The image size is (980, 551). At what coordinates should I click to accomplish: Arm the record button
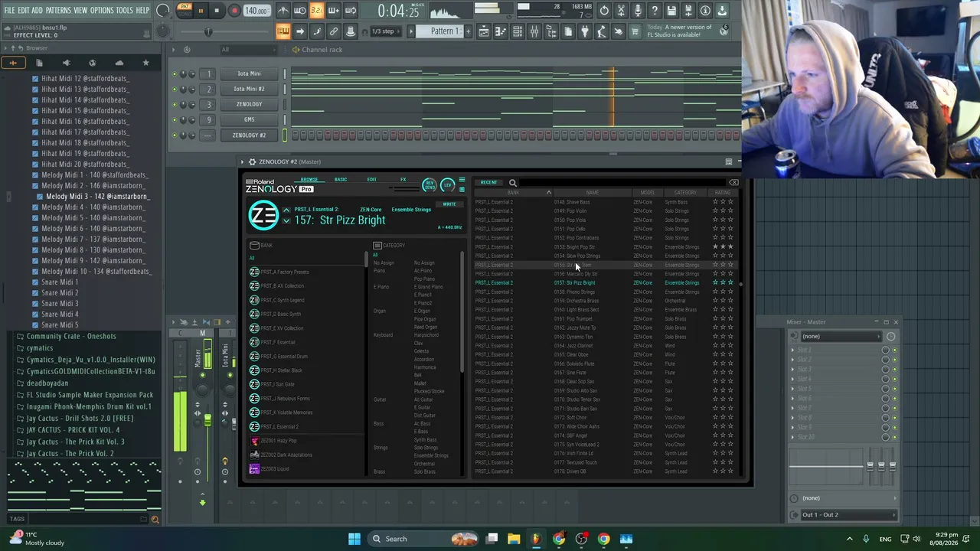coord(234,11)
